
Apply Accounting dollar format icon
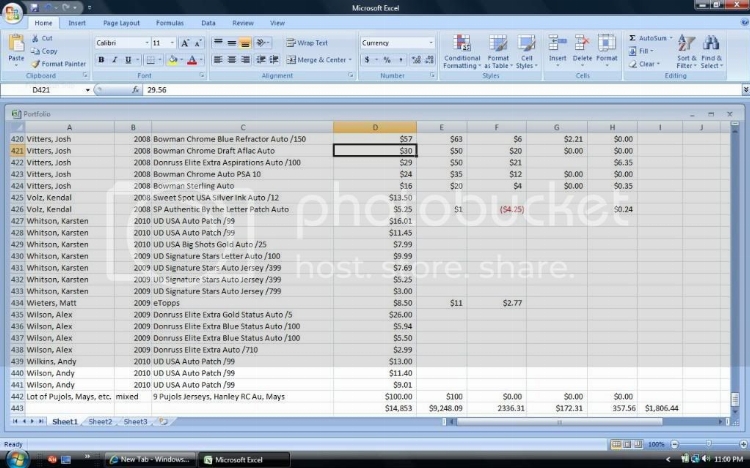click(x=367, y=60)
